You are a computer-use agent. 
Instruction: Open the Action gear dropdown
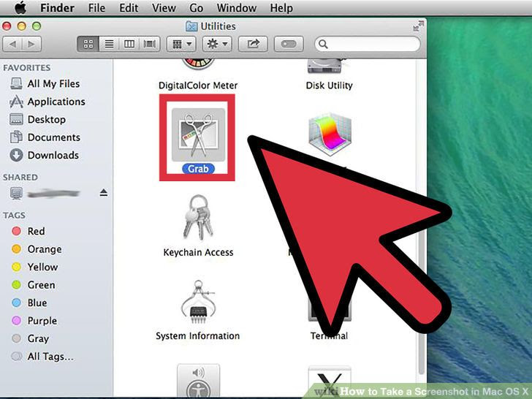pos(217,44)
